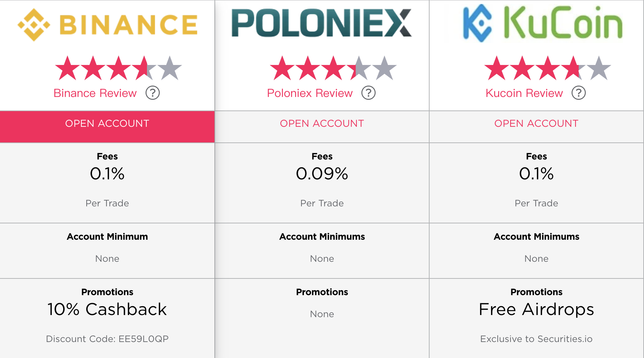Click the Binance logo
The width and height of the screenshot is (644, 358).
pyautogui.click(x=108, y=25)
